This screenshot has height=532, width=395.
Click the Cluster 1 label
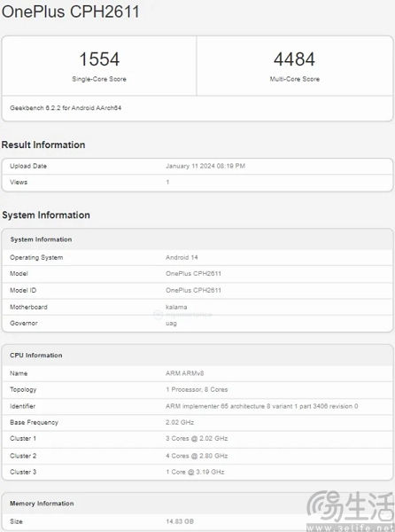tap(23, 438)
